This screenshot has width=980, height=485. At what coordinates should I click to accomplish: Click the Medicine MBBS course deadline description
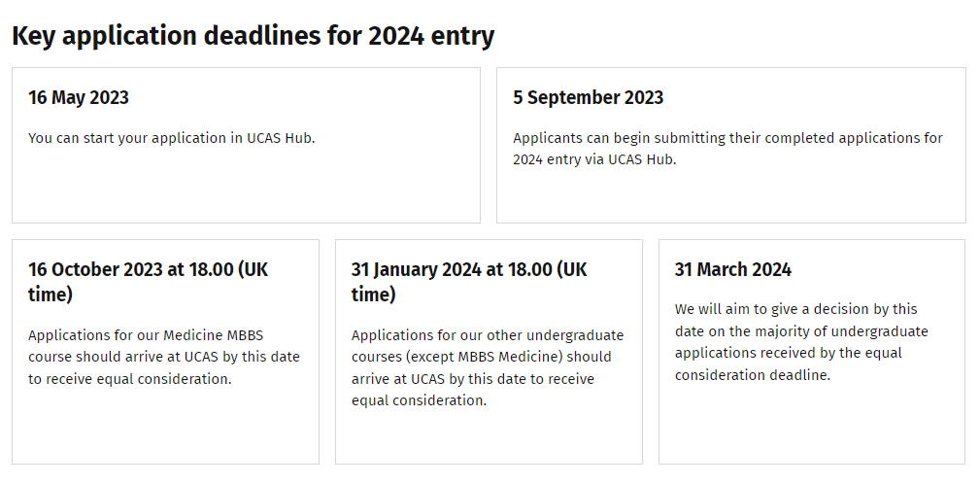164,357
